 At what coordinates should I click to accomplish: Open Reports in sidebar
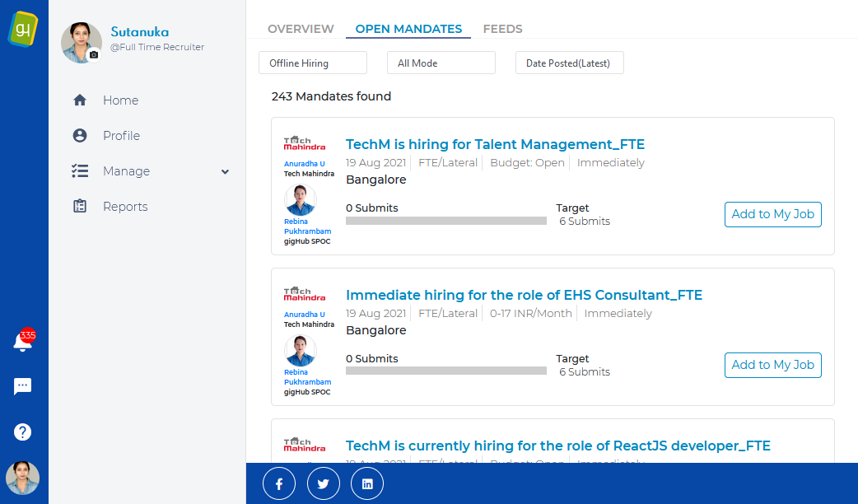coord(125,207)
